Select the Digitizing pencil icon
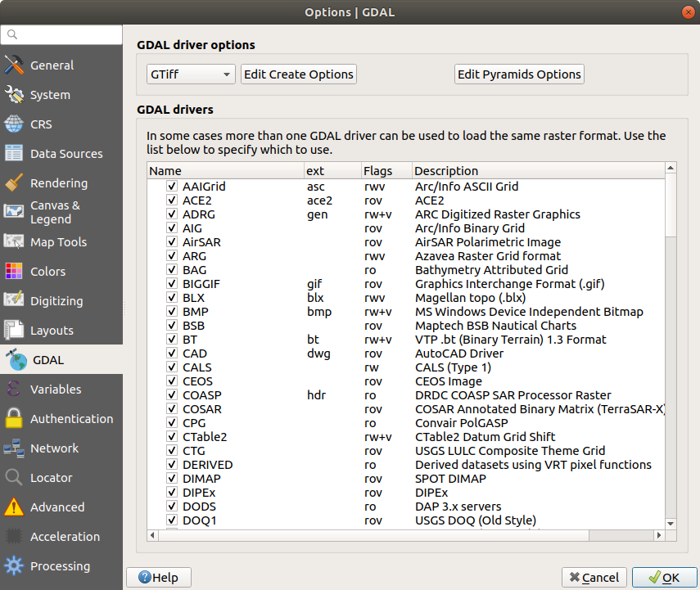Viewport: 700px width, 590px height. pos(14,301)
